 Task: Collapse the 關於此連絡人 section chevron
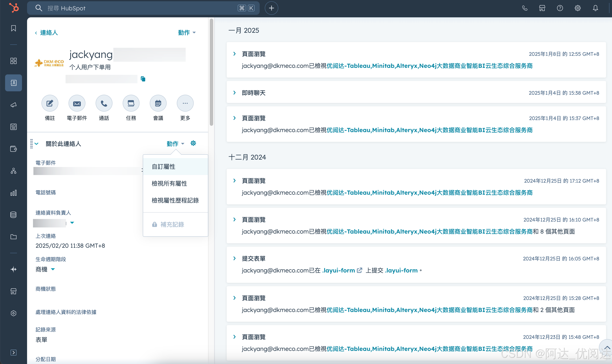37,144
